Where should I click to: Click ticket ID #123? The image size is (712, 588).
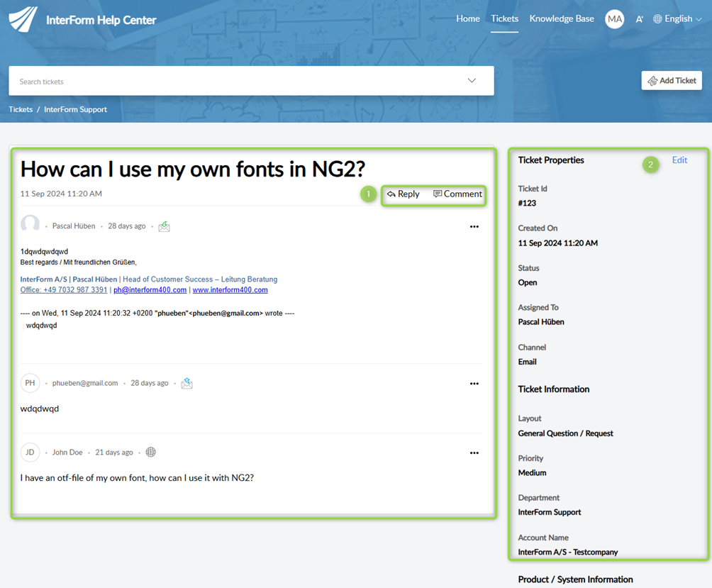(x=527, y=203)
